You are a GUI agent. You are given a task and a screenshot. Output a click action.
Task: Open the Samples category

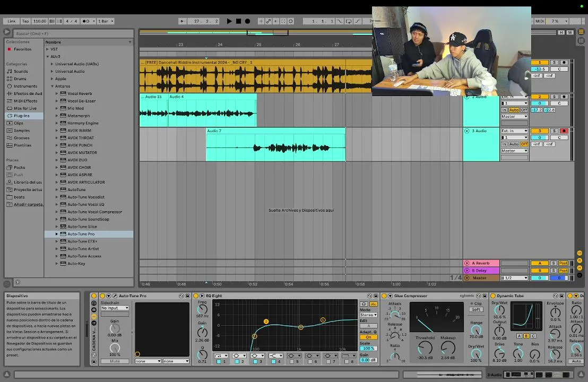click(x=22, y=131)
